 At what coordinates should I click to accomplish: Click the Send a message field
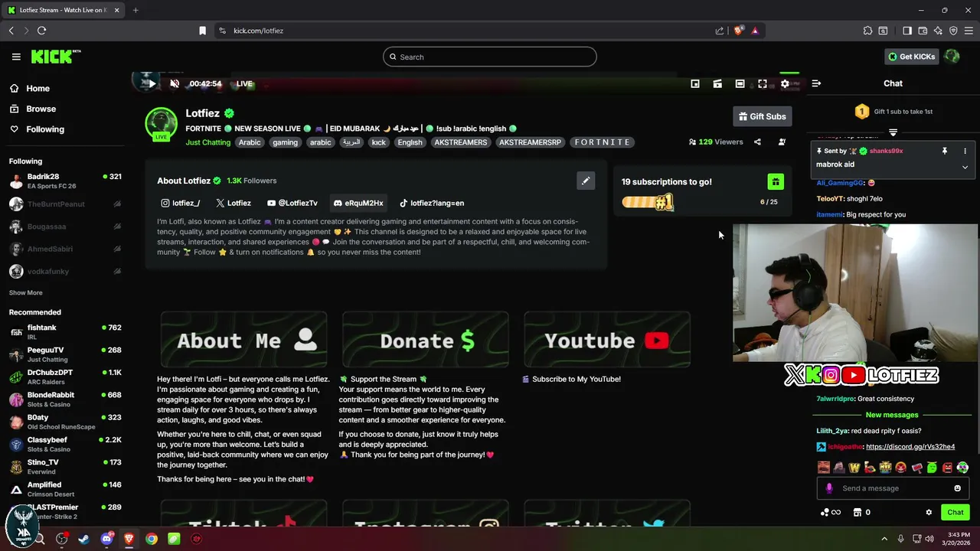click(893, 488)
